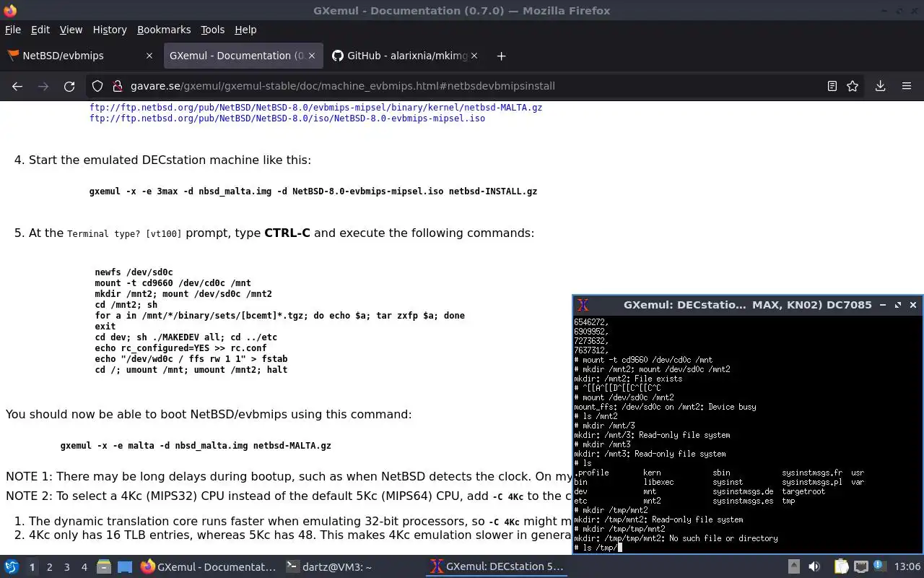
Task: Click the show desktop taskbar icon
Action: [125, 566]
